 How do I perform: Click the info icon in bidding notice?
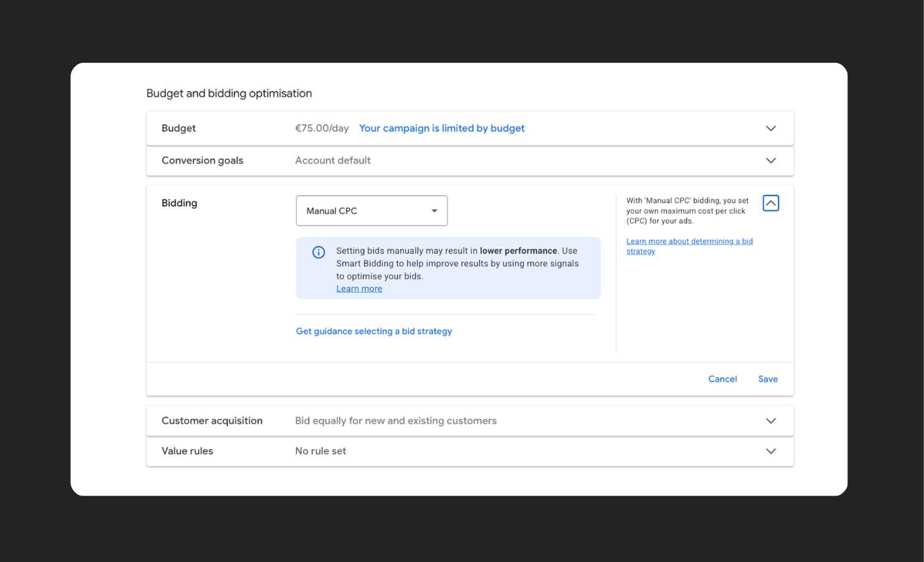319,252
